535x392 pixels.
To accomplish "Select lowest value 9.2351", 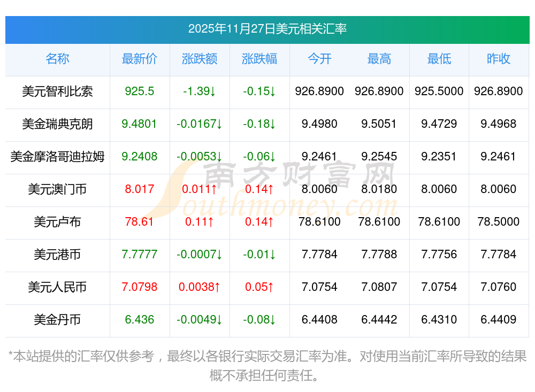I will (439, 157).
